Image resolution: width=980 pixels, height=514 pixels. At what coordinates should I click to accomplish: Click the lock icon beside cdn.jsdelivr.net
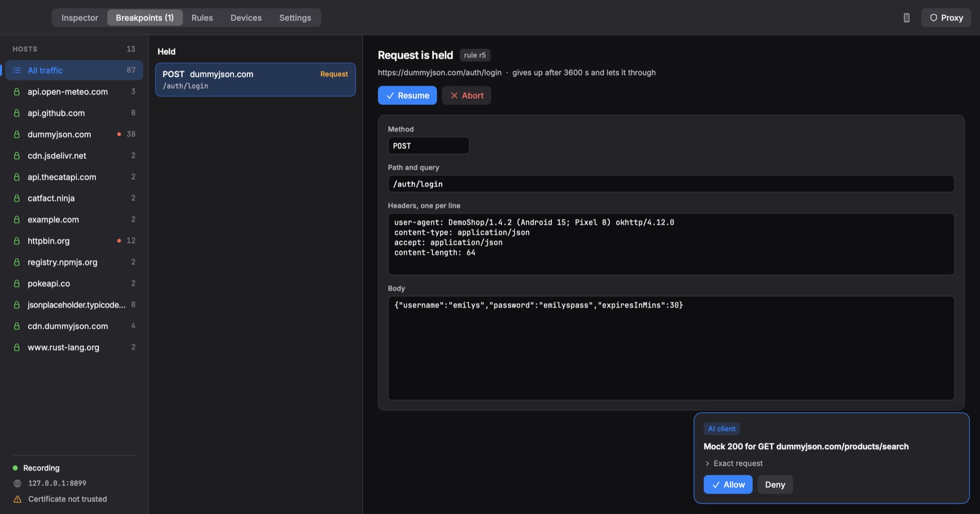point(17,156)
